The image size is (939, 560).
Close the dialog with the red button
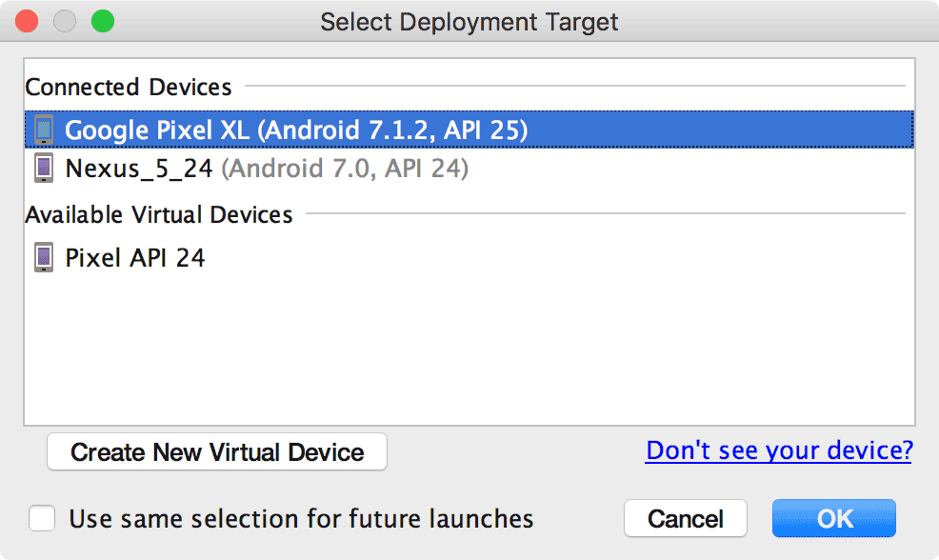pyautogui.click(x=28, y=21)
